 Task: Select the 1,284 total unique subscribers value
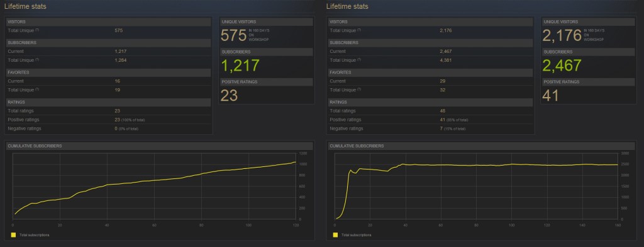click(120, 60)
